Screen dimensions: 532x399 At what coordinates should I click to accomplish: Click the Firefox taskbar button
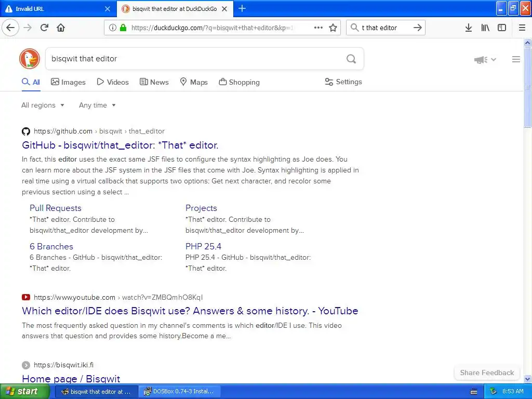96,392
